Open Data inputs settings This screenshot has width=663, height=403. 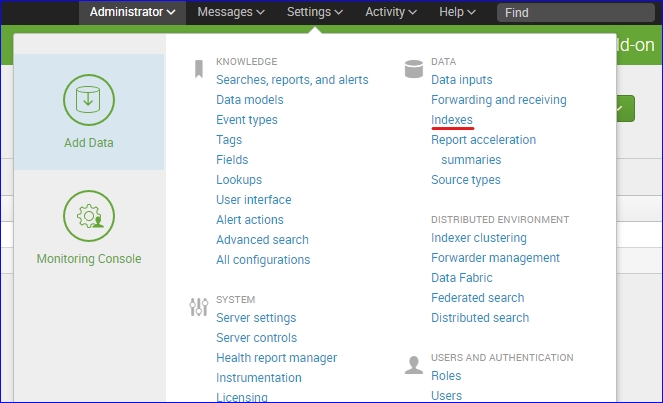coord(461,80)
